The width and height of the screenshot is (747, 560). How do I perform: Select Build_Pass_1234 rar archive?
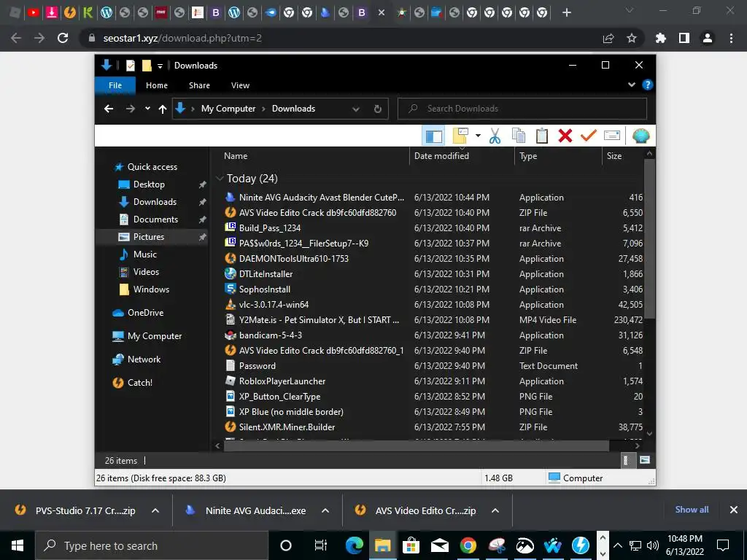click(270, 228)
